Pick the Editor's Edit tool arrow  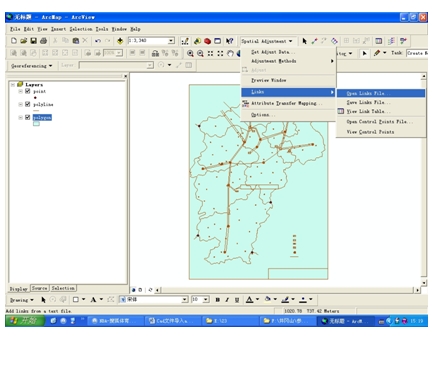(x=364, y=53)
